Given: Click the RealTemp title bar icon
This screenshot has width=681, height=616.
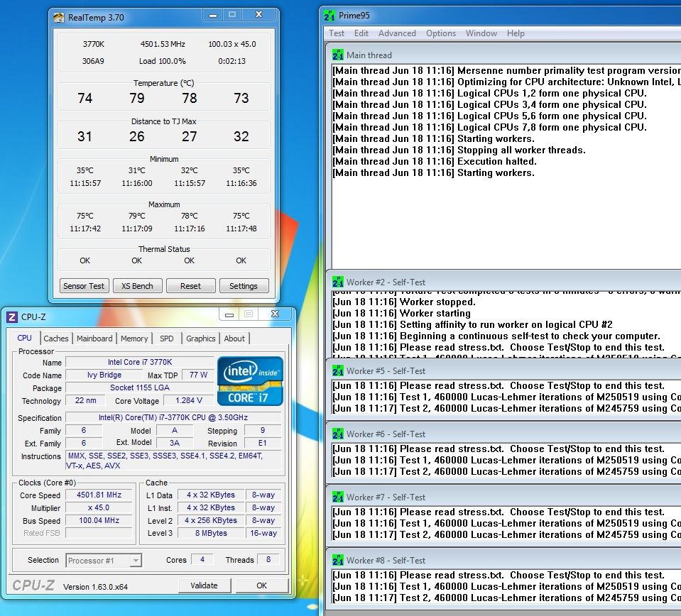Looking at the screenshot, I should [59, 18].
